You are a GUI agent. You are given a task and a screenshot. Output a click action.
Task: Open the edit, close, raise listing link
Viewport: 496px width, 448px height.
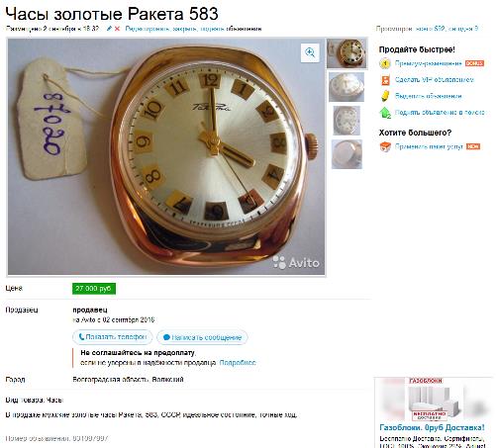point(193,29)
